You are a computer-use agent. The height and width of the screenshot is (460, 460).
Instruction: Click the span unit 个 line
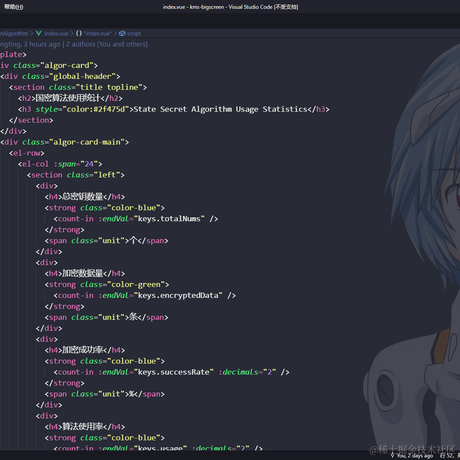[107, 241]
